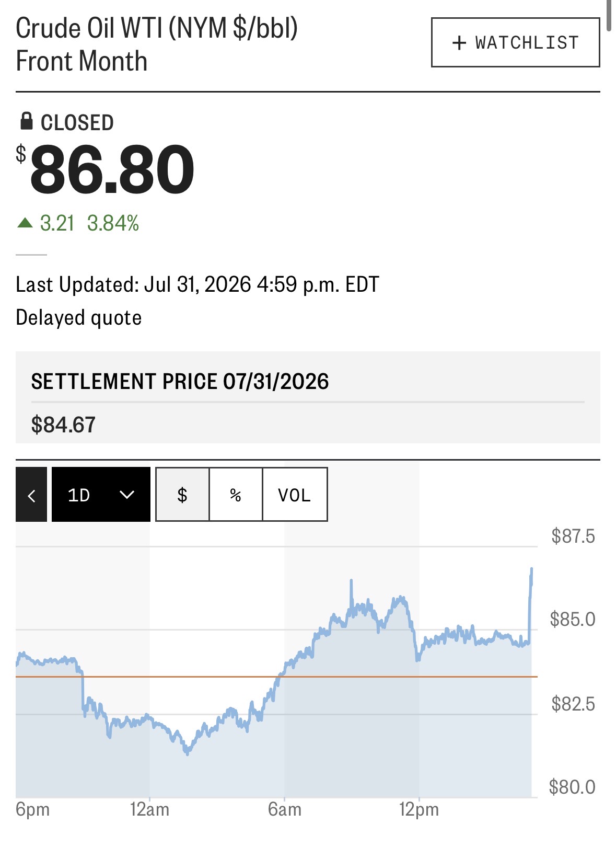Click the 3.84% percent change value
616x847 pixels.
point(113,223)
